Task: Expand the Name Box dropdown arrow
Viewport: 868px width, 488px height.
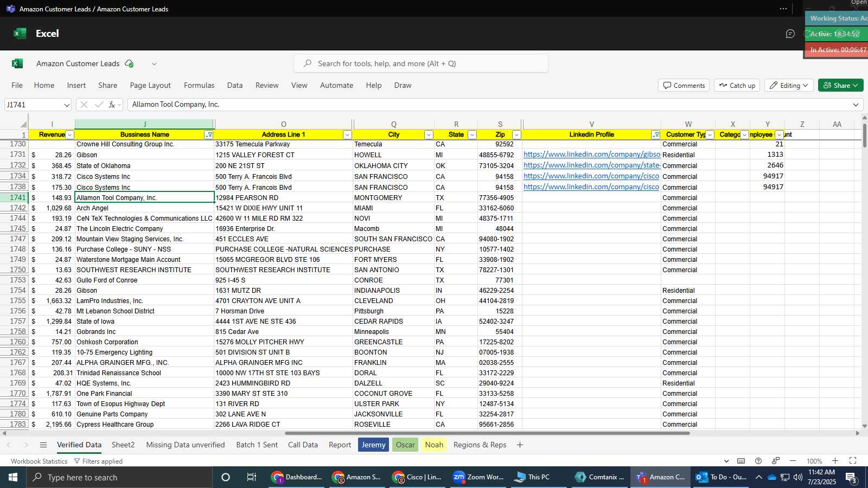Action: [67, 105]
